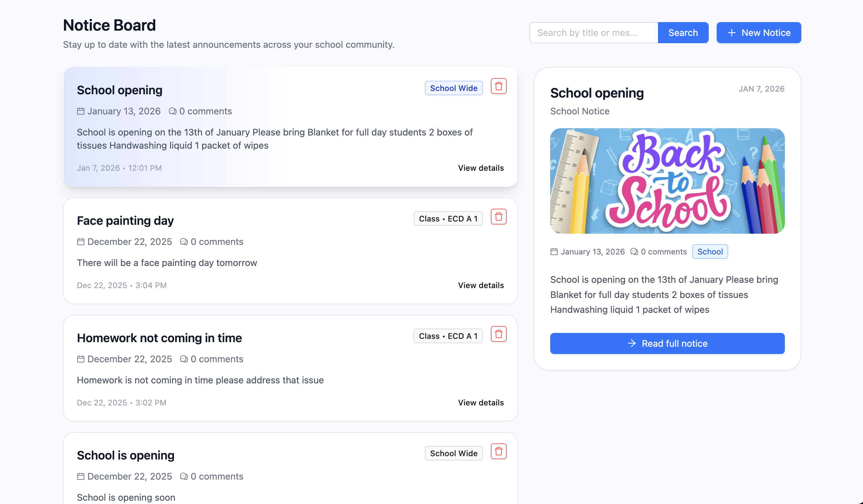
Task: Select the School is opening notice title
Action: click(x=126, y=456)
